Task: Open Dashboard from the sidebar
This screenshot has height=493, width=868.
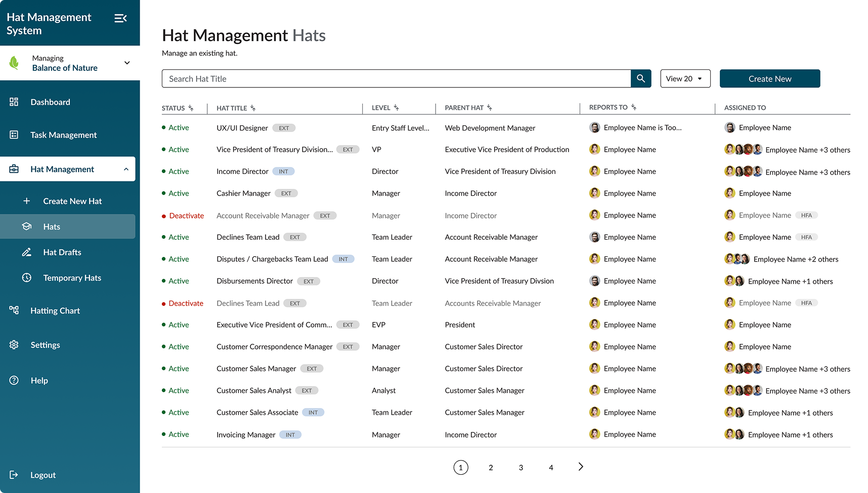Action: pyautogui.click(x=50, y=102)
